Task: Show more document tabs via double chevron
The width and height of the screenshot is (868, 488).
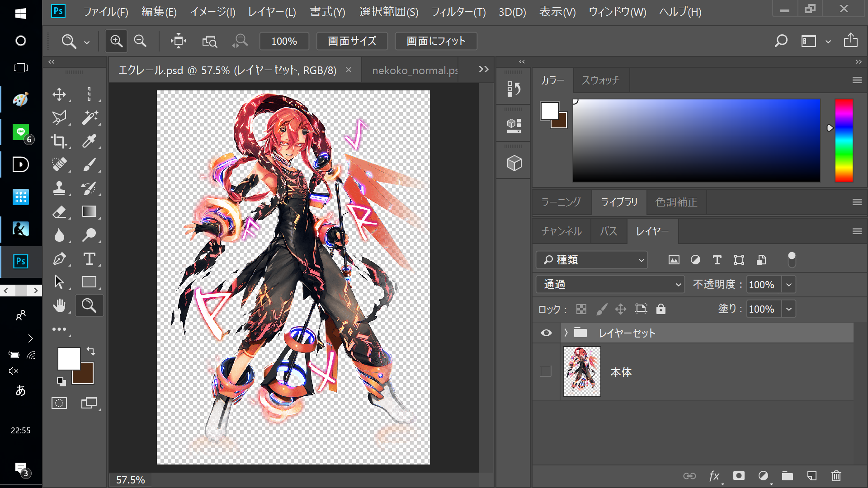Action: 484,69
